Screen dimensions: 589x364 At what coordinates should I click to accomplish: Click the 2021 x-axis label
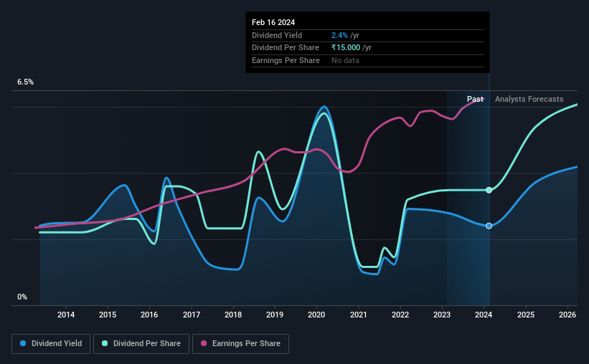(x=359, y=315)
